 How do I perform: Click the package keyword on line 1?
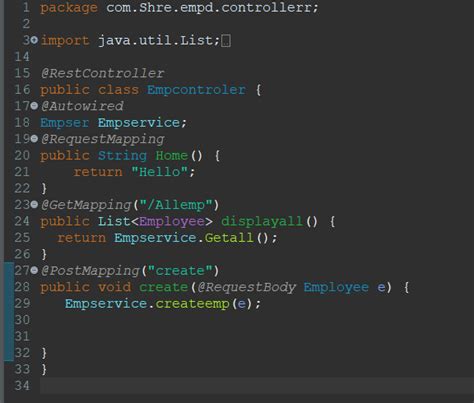click(69, 8)
